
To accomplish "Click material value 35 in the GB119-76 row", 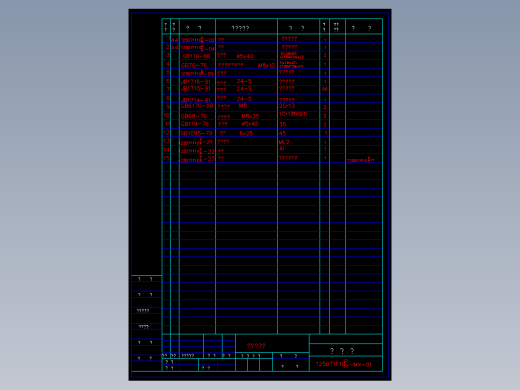I will click(283, 124).
